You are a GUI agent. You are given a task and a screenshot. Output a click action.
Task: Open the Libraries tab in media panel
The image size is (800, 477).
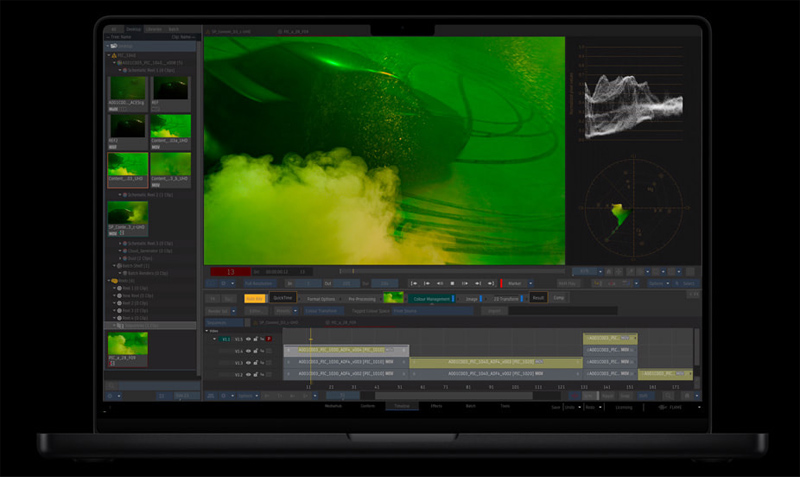coord(156,29)
